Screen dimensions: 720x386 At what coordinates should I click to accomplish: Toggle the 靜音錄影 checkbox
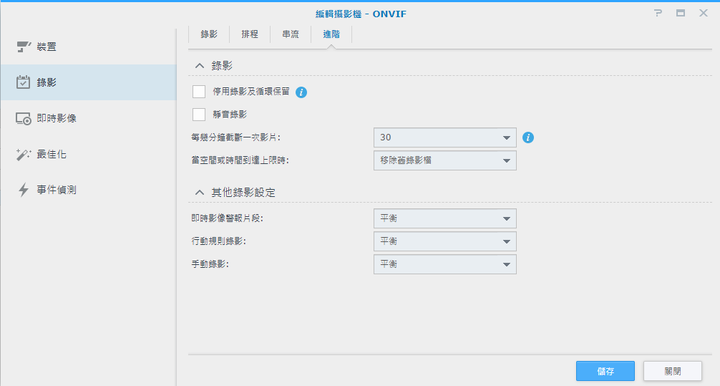pyautogui.click(x=199, y=114)
